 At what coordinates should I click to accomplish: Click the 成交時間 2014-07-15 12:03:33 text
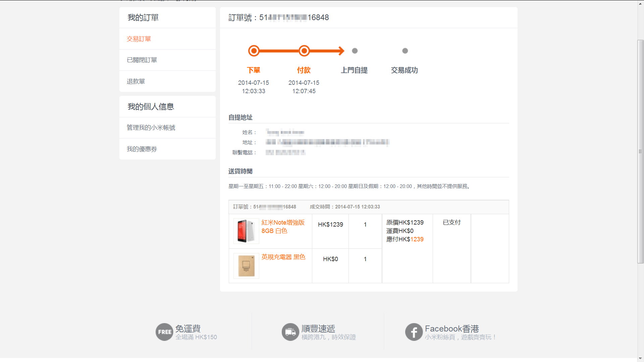click(x=345, y=207)
